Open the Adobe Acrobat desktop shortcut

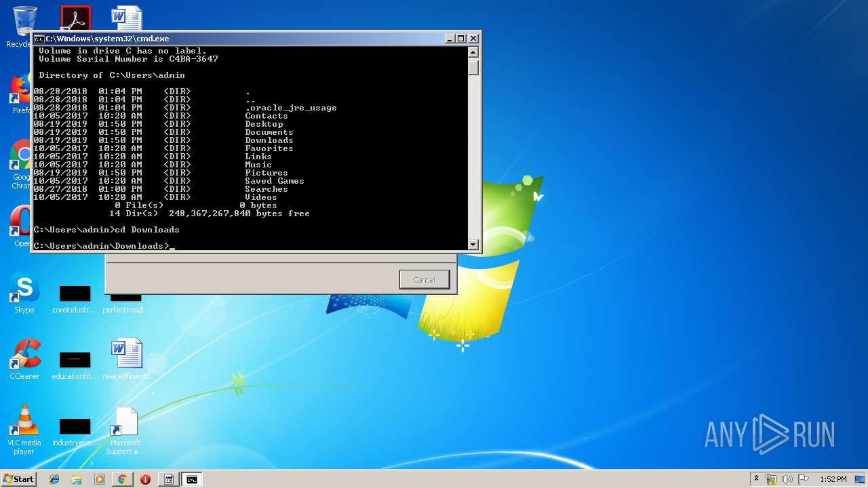point(75,19)
